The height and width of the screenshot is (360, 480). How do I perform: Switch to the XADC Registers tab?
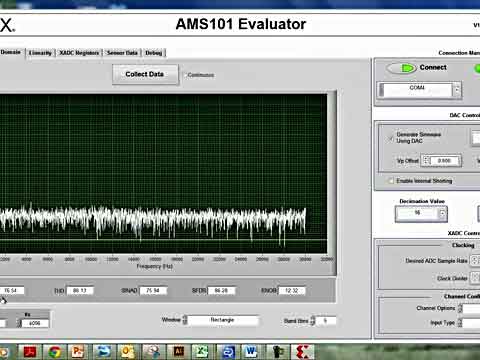[x=79, y=53]
